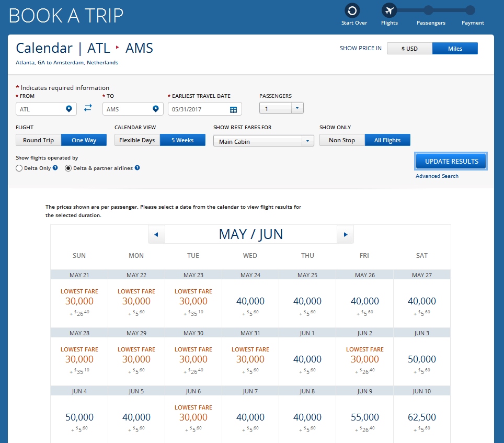This screenshot has height=443, width=504.
Task: Switch calendar view to Flexible Days
Action: pyautogui.click(x=137, y=140)
